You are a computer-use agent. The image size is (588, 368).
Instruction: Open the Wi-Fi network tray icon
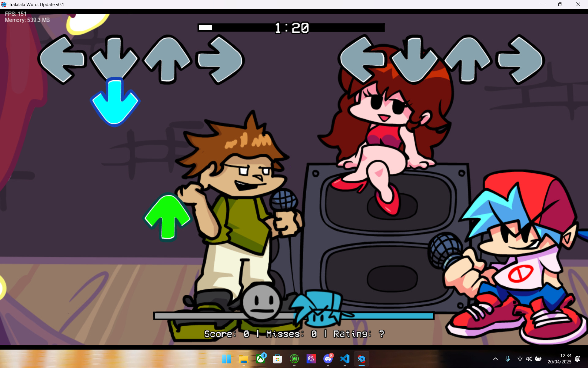[520, 359]
